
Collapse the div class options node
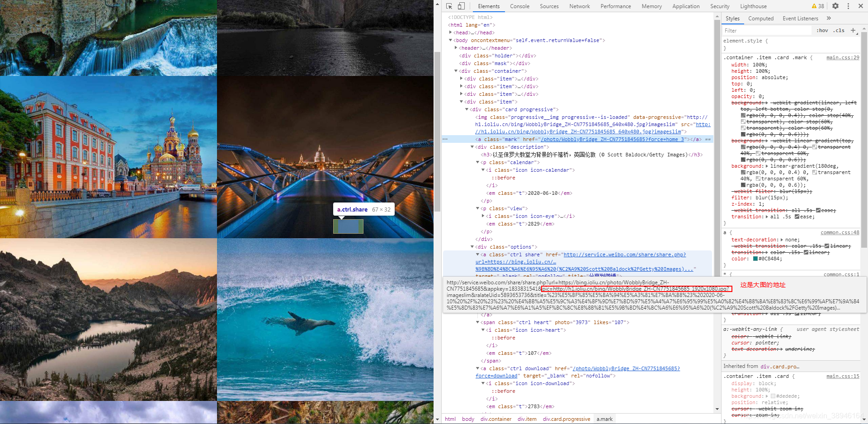pos(472,247)
